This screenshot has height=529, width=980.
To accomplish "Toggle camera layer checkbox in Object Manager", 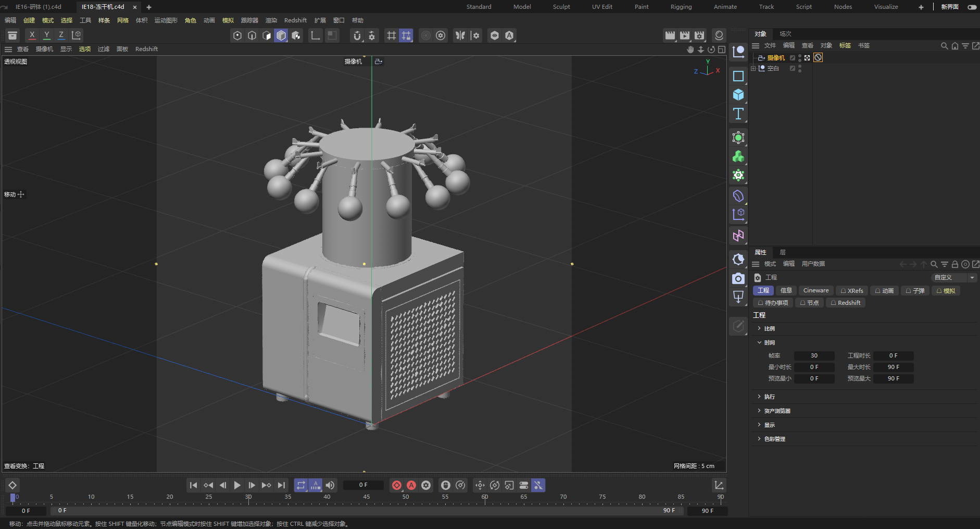I will coord(793,58).
